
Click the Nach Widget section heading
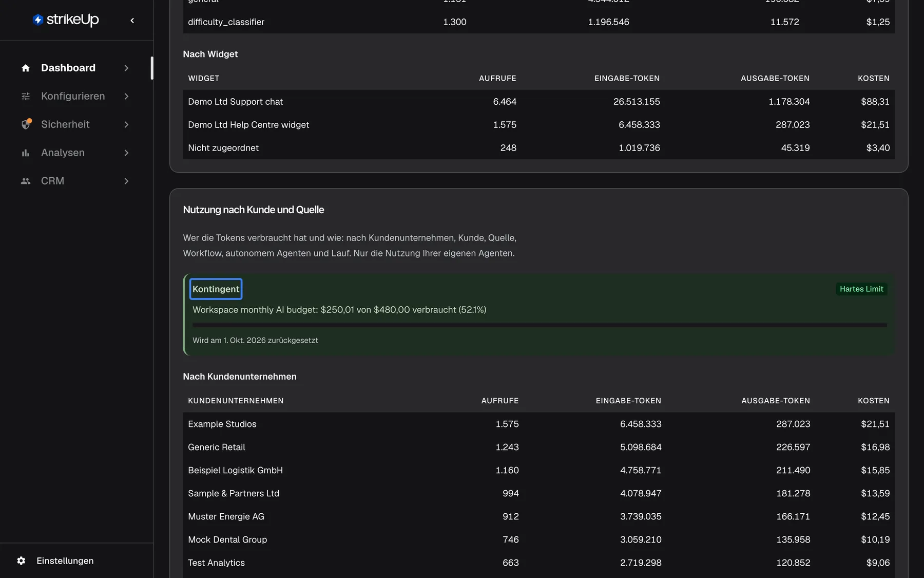[x=210, y=54]
